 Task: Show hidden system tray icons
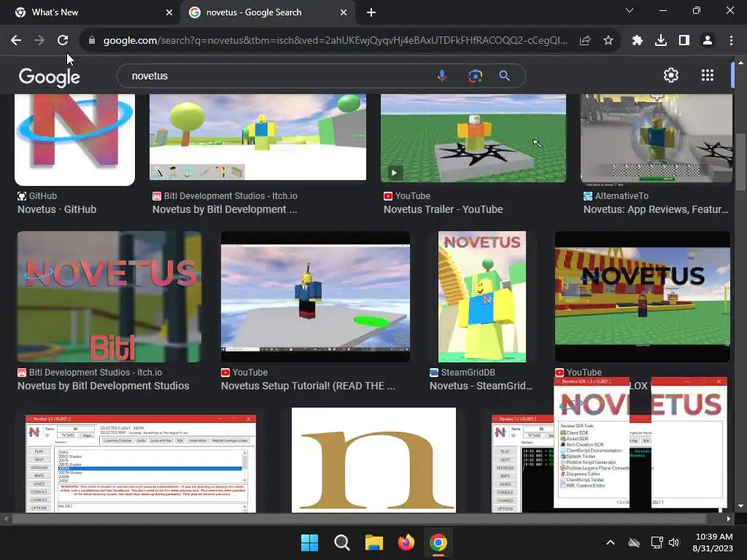click(x=611, y=542)
